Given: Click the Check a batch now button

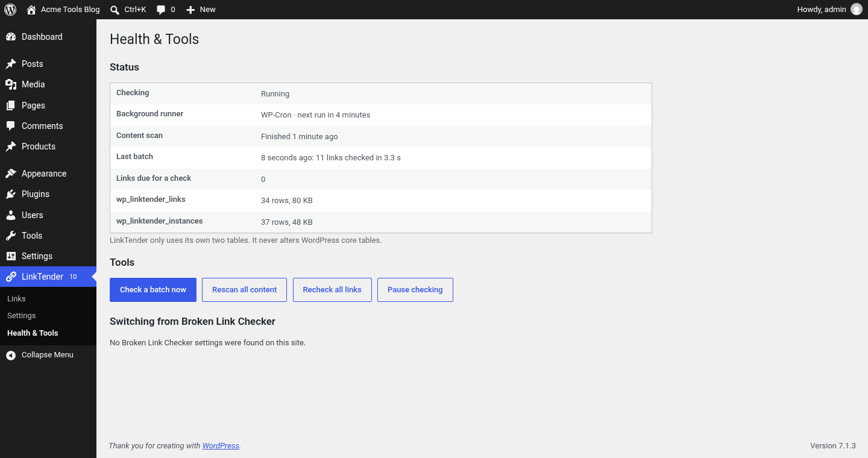Looking at the screenshot, I should (x=153, y=290).
